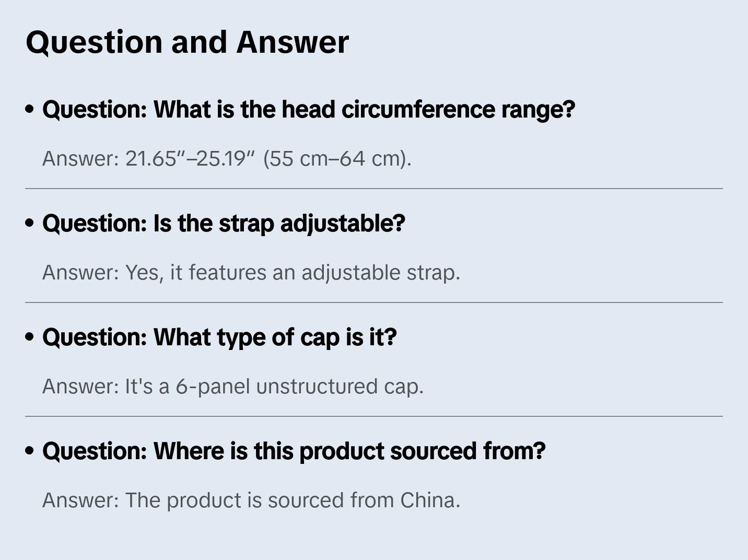Click the divider line below the circumference answer

point(374,189)
